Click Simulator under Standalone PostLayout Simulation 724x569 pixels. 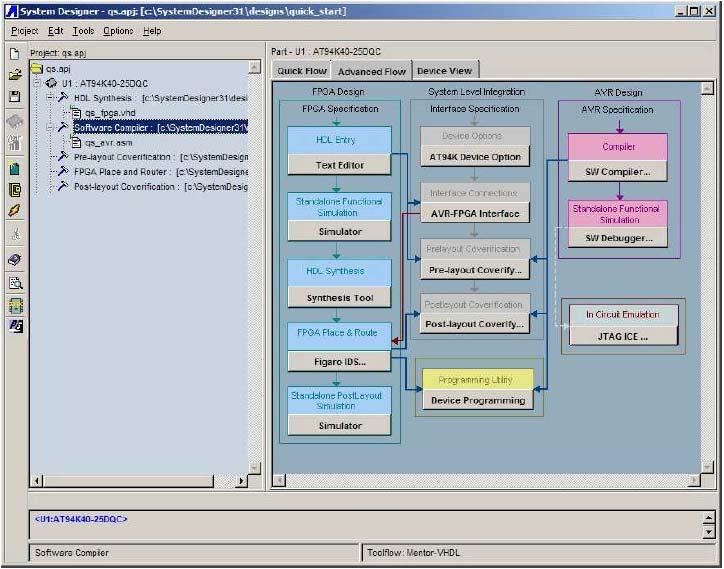click(x=339, y=425)
